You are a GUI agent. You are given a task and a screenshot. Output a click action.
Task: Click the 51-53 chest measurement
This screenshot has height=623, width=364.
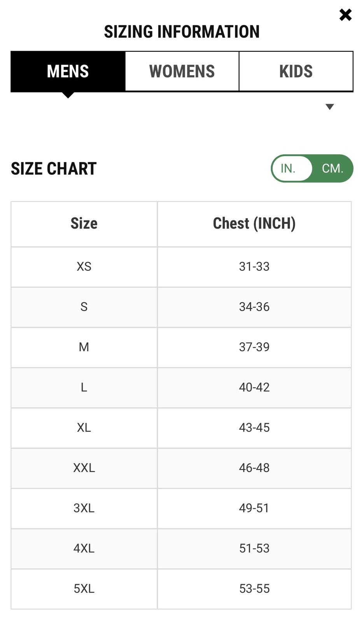coord(254,548)
